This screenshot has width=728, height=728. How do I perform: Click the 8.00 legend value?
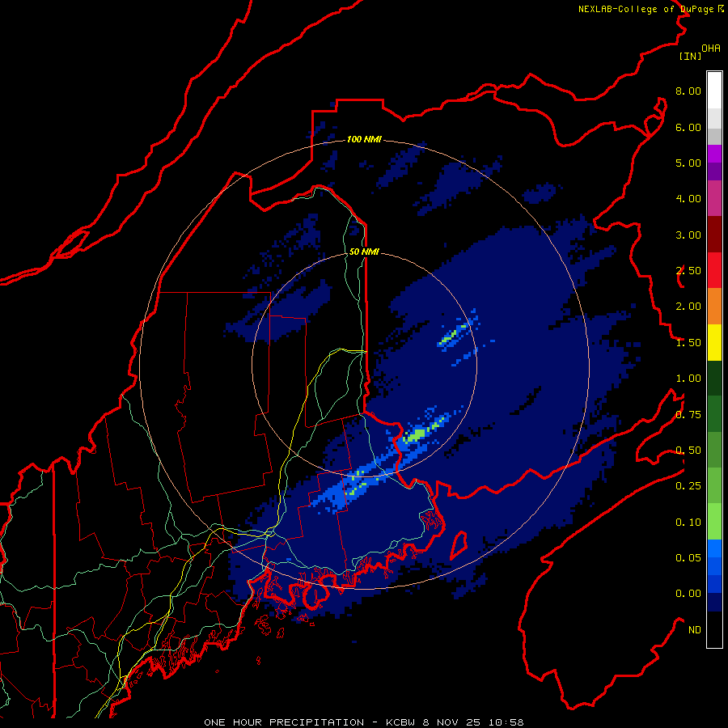(688, 91)
